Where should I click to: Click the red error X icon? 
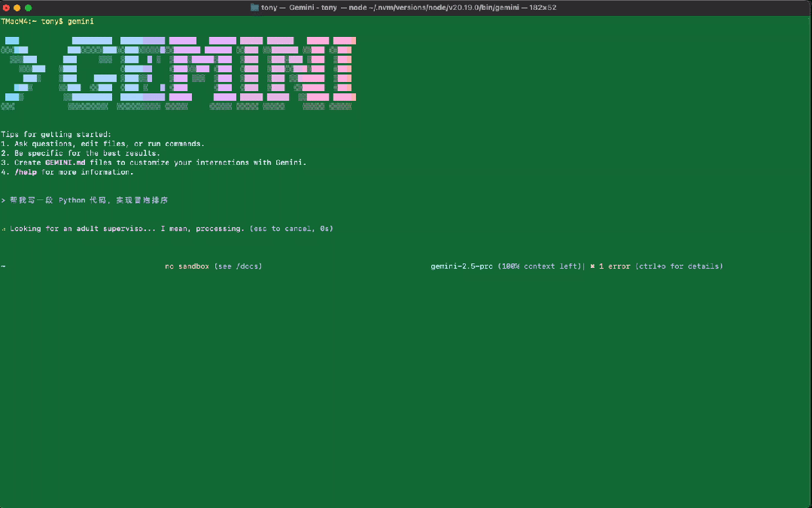(592, 266)
